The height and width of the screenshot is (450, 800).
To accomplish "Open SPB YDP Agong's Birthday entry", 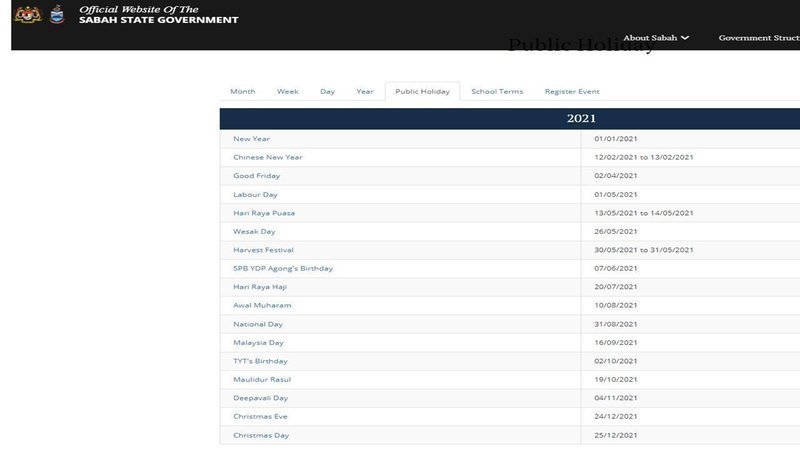I will click(x=283, y=269).
